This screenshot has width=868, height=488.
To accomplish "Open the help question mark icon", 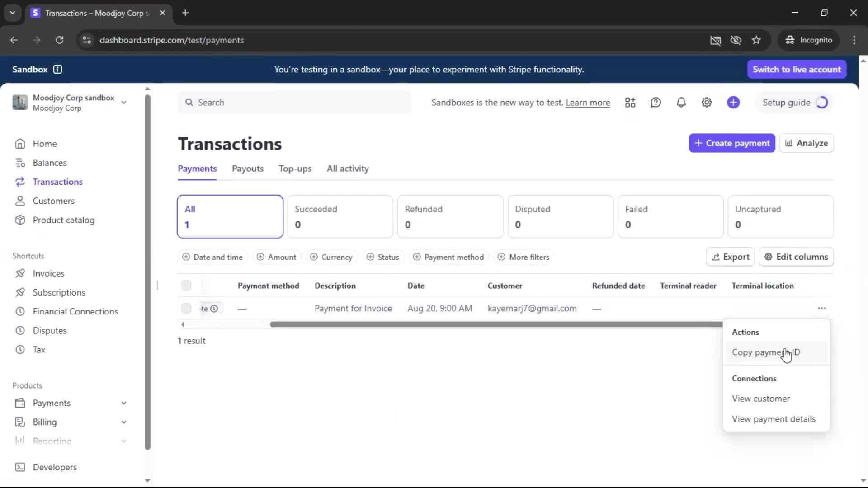I will (x=656, y=103).
